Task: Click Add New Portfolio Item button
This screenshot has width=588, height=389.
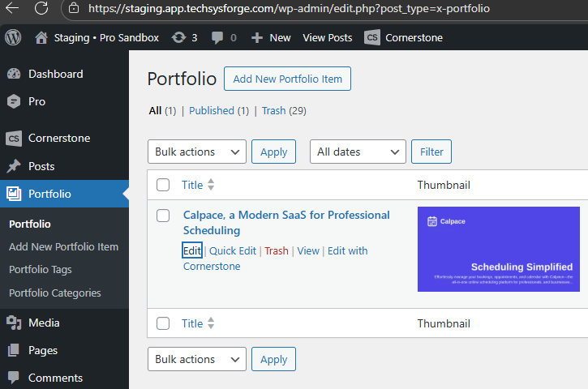Action: point(287,79)
